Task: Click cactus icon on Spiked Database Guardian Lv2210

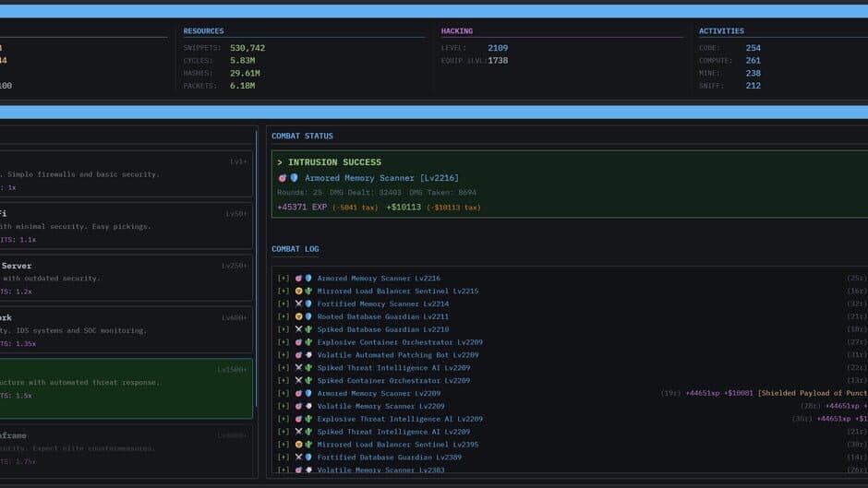Action: point(307,329)
